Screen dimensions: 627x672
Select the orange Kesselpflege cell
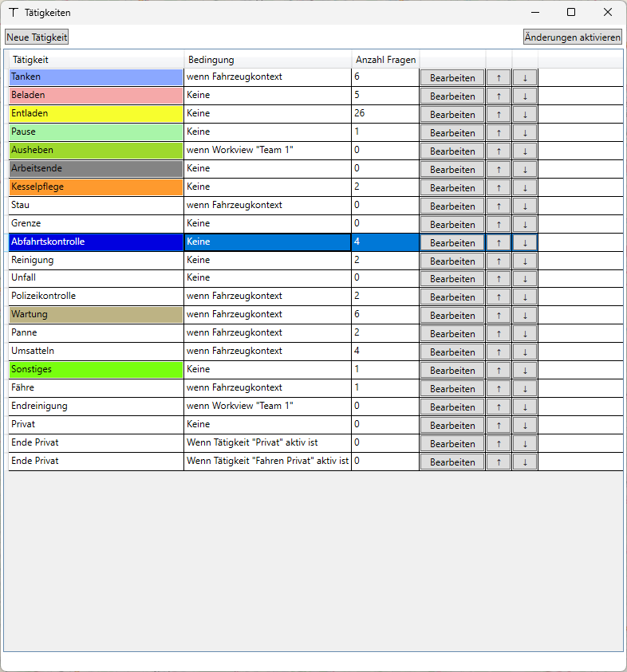click(96, 187)
